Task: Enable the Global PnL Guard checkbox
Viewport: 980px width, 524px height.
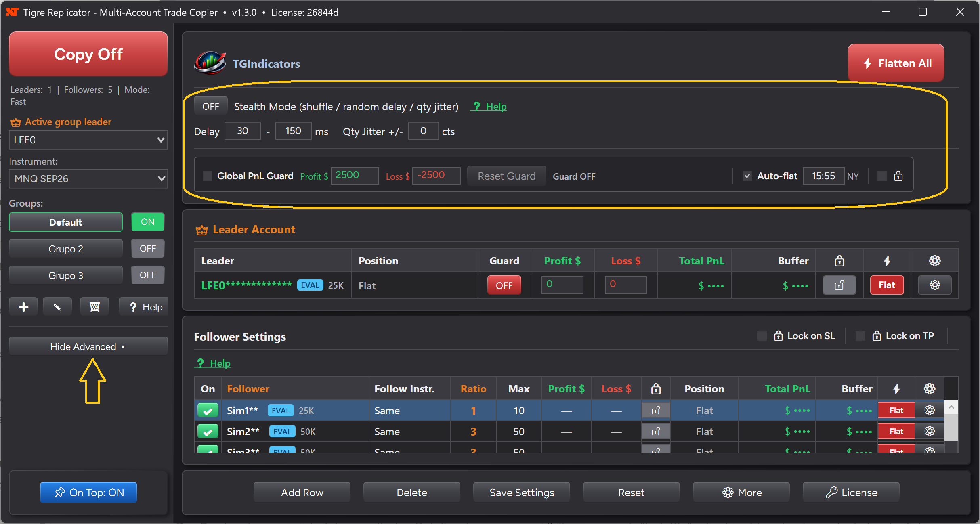Action: click(x=208, y=176)
